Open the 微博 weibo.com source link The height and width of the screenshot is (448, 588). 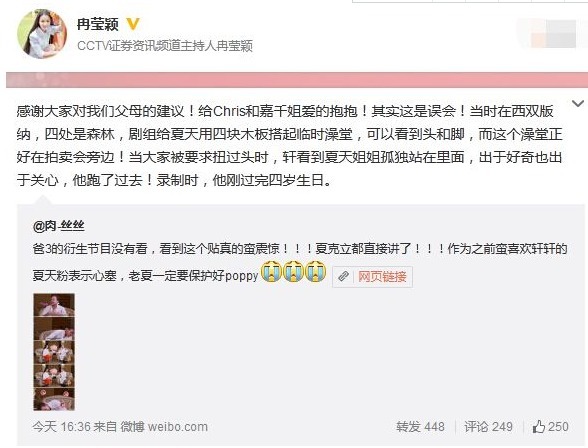tap(164, 427)
